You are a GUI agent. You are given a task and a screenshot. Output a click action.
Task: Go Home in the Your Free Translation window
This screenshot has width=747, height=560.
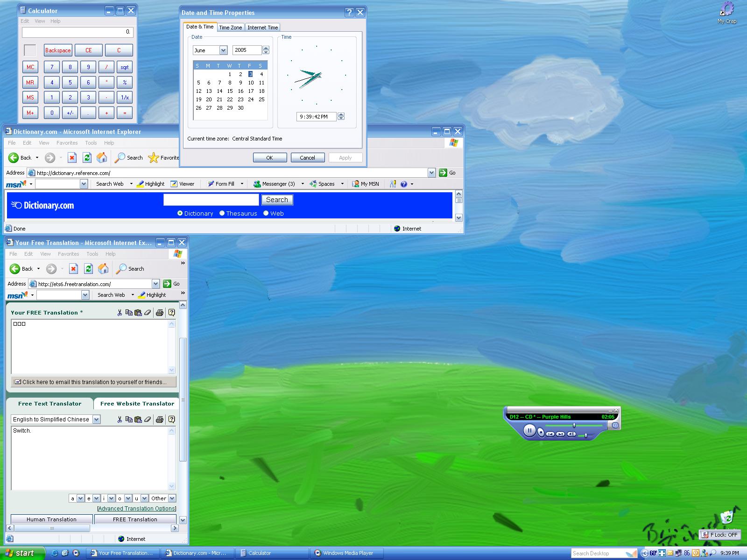(103, 269)
